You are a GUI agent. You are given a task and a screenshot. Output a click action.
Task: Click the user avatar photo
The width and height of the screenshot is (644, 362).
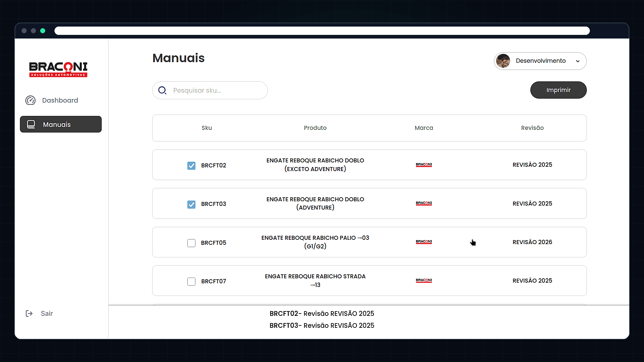click(503, 61)
